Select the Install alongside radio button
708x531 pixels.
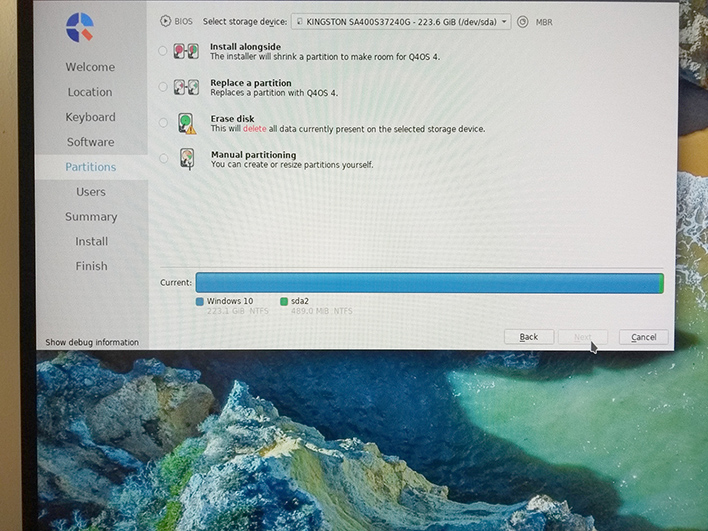[x=163, y=50]
